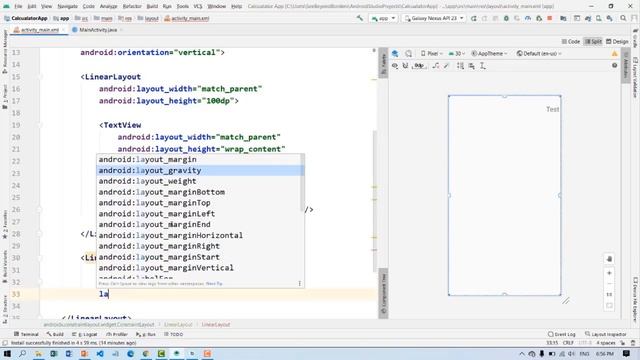Image resolution: width=640 pixels, height=360 pixels.
Task: Click the Debug app bug icon
Action: [x=506, y=18]
